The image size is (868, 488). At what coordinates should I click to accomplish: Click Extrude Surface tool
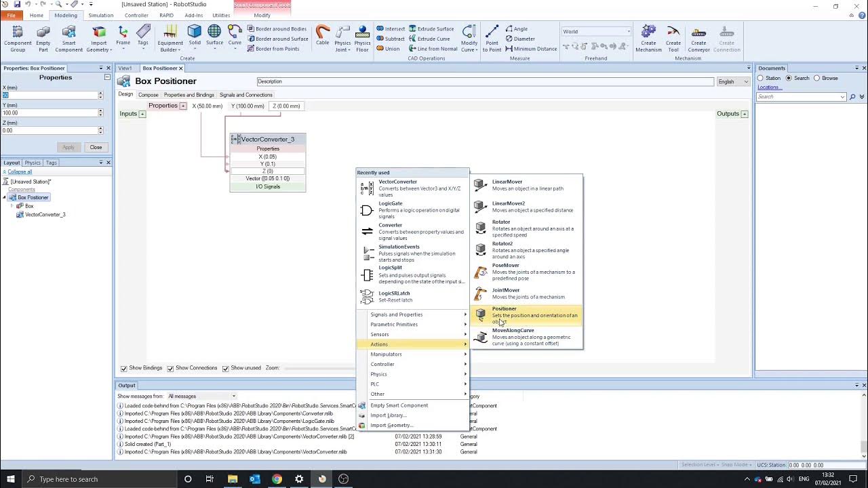click(x=431, y=29)
